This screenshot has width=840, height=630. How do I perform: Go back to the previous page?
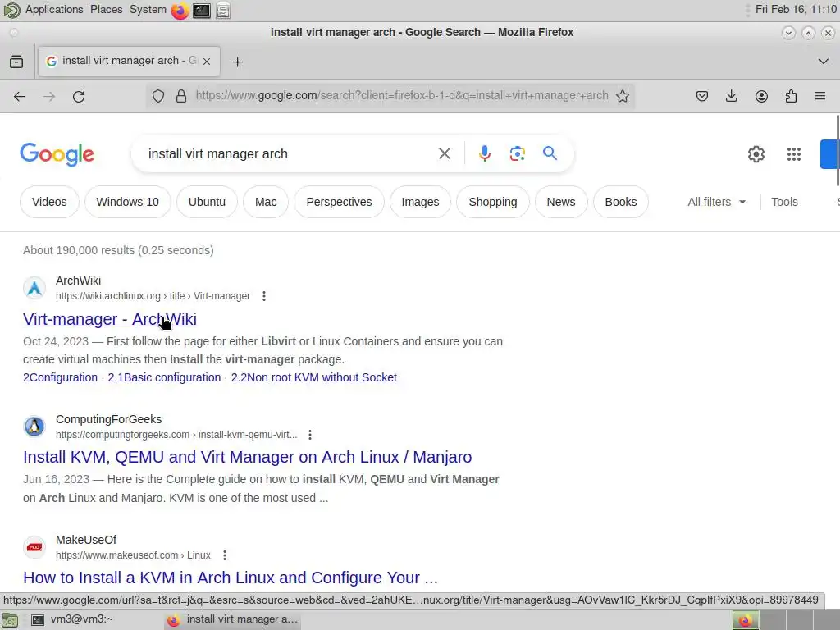tap(20, 97)
